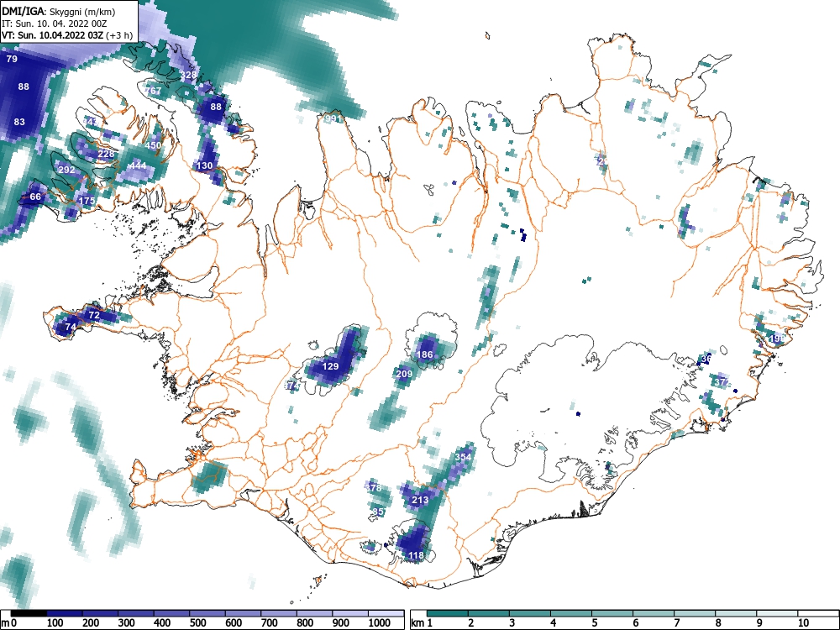Click the palest lavender 1000 m legend segment

(386, 613)
